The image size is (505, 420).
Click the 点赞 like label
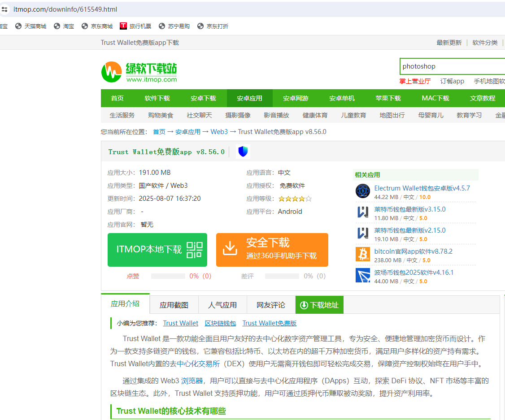(x=133, y=276)
